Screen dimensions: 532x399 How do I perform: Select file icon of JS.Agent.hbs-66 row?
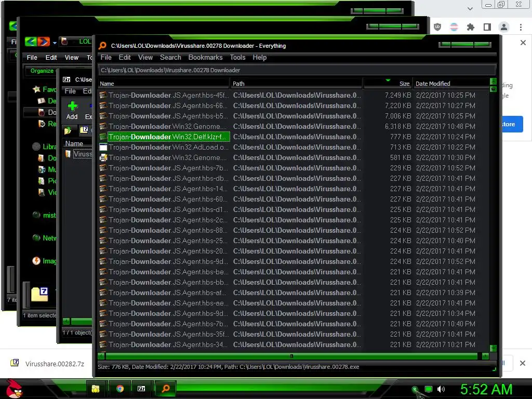[x=103, y=105]
